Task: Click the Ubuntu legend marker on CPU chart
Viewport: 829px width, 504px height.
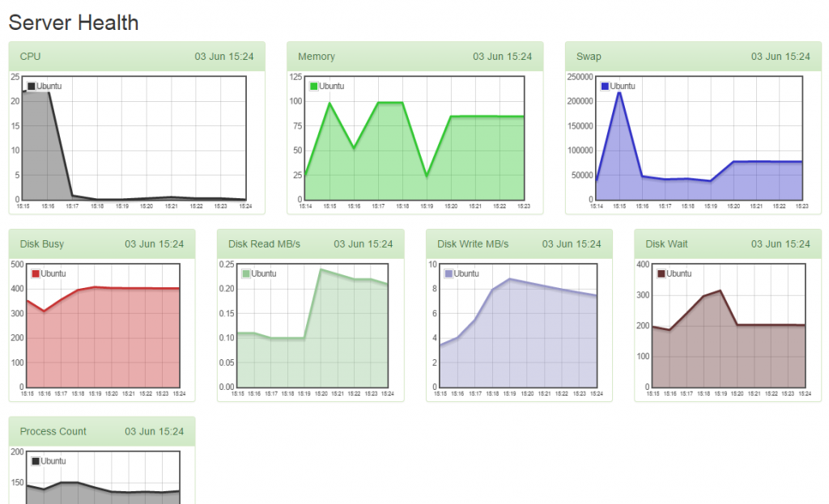Action: pos(31,86)
